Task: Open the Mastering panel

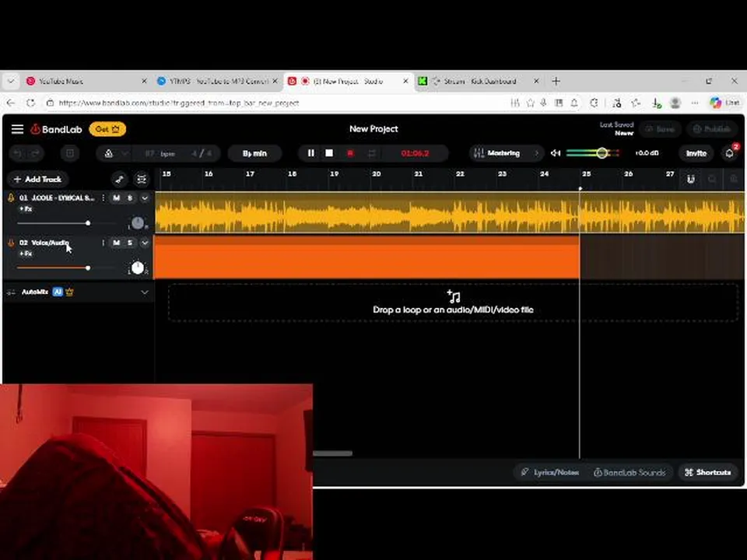Action: pos(505,153)
